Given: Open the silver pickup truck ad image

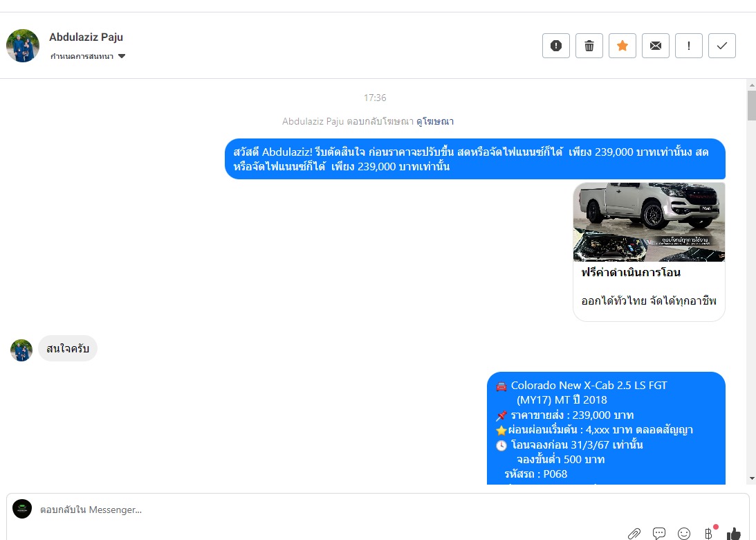Looking at the screenshot, I should (x=649, y=222).
